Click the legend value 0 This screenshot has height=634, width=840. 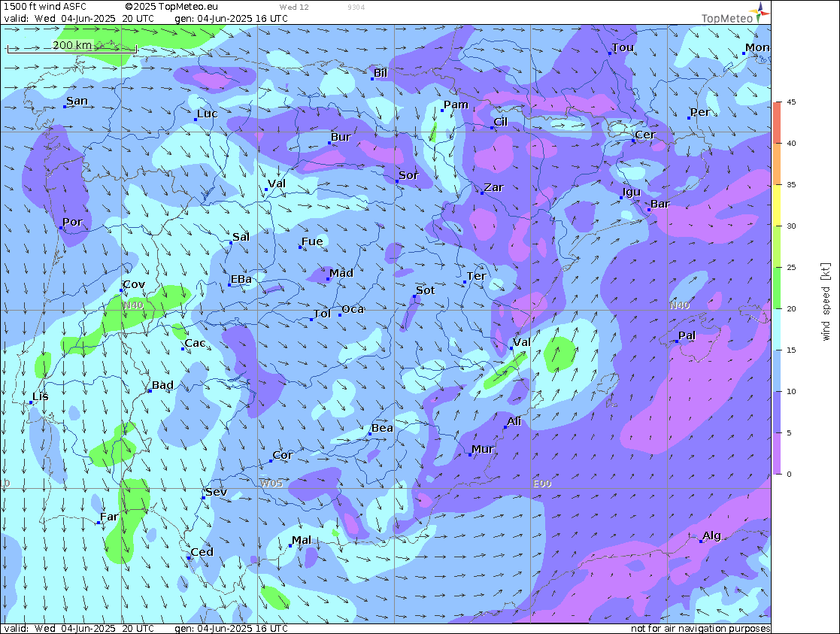789,474
